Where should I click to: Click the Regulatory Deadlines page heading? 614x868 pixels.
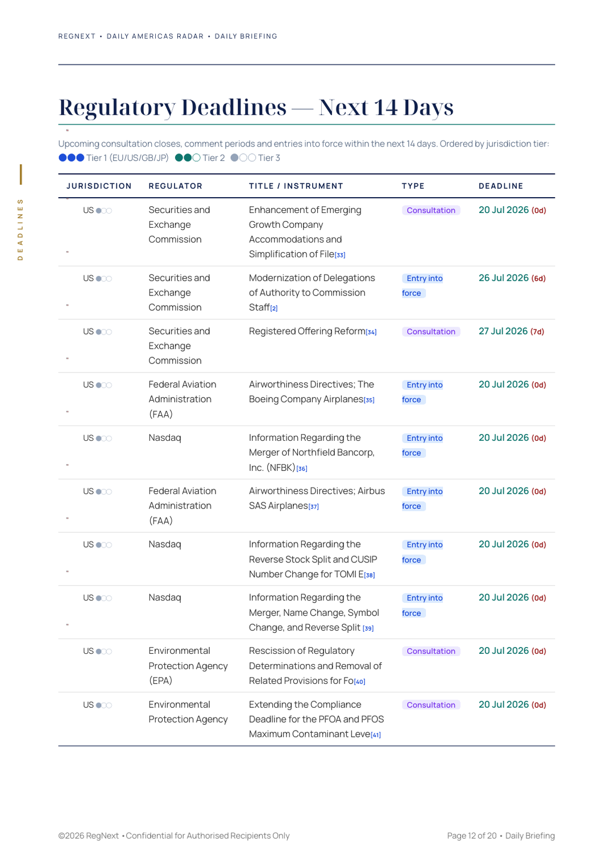pyautogui.click(x=256, y=107)
